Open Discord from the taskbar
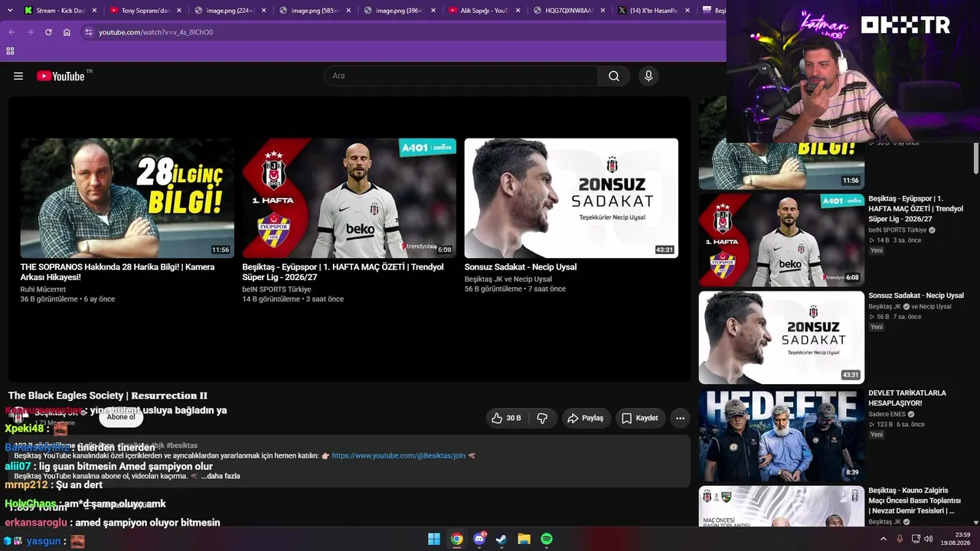 point(479,540)
